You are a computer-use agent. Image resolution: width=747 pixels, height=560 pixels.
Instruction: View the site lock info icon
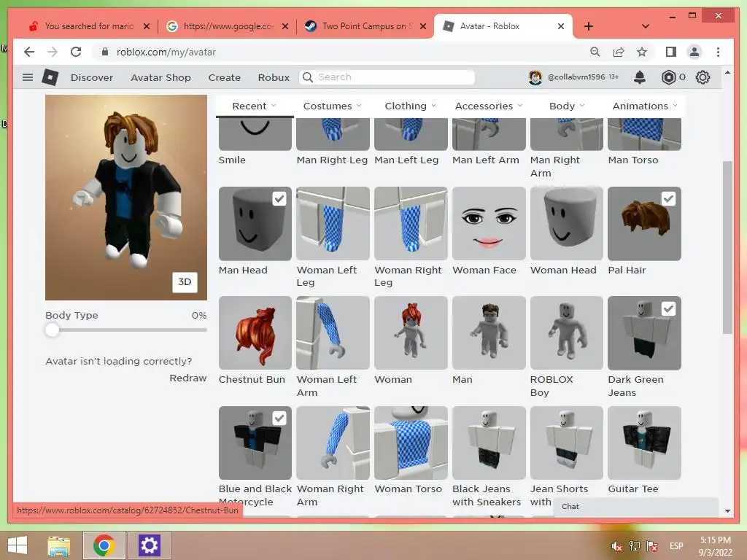point(105,52)
